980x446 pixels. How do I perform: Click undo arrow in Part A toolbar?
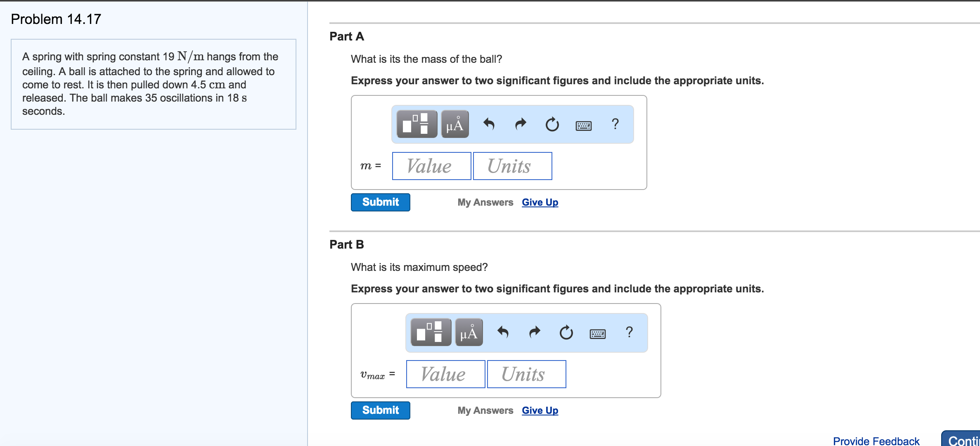tap(489, 124)
